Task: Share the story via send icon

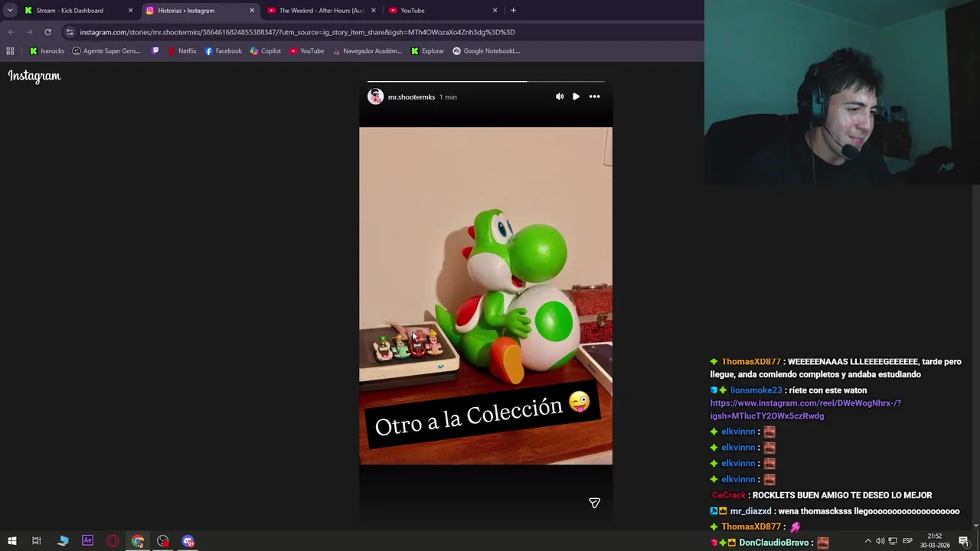Action: [x=594, y=503]
